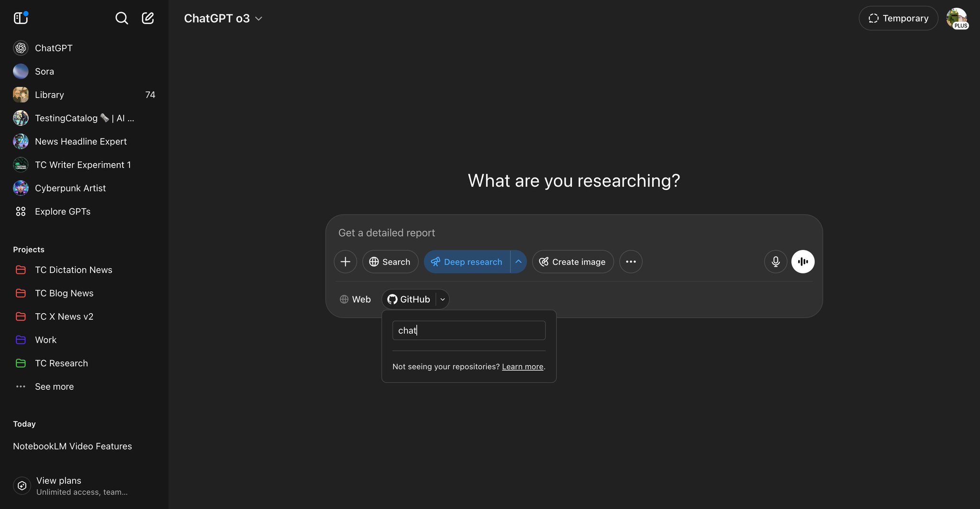
Task: Open the search chats magnifier icon
Action: [122, 18]
